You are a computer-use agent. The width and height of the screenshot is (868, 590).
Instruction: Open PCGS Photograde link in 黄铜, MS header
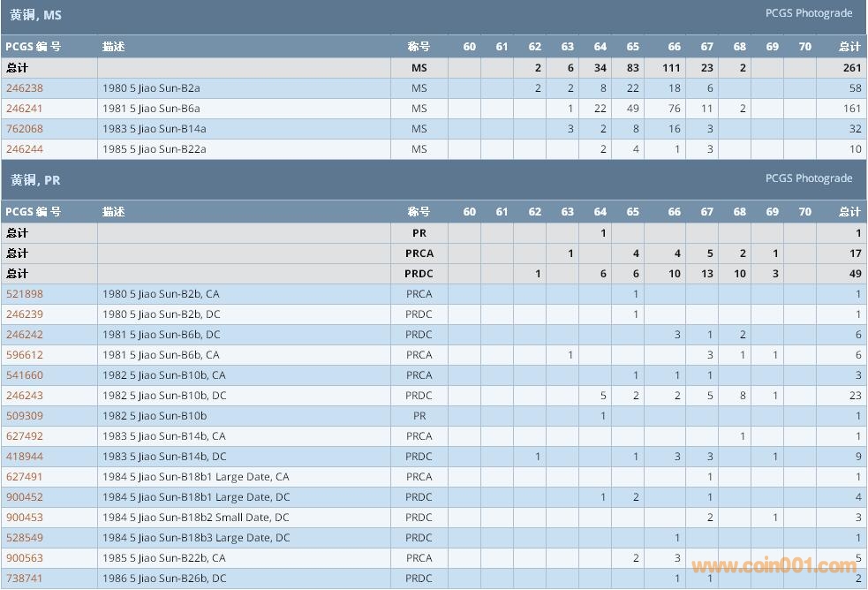[808, 13]
